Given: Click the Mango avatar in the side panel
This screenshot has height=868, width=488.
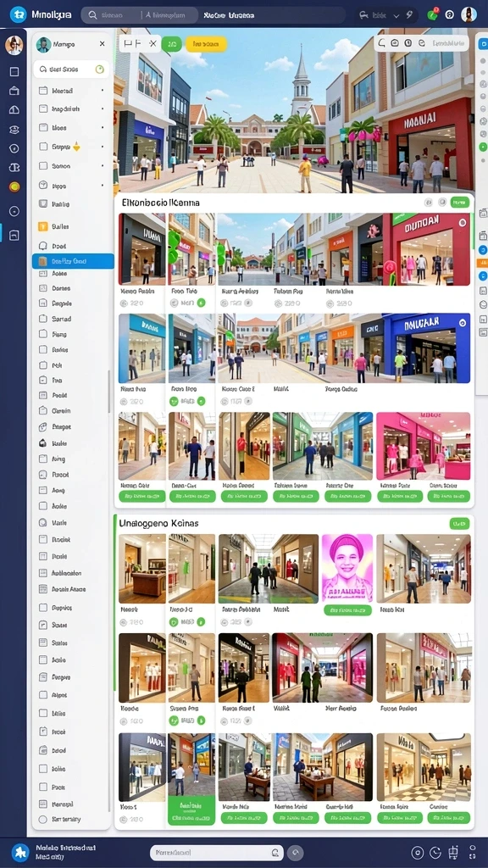Looking at the screenshot, I should point(44,44).
